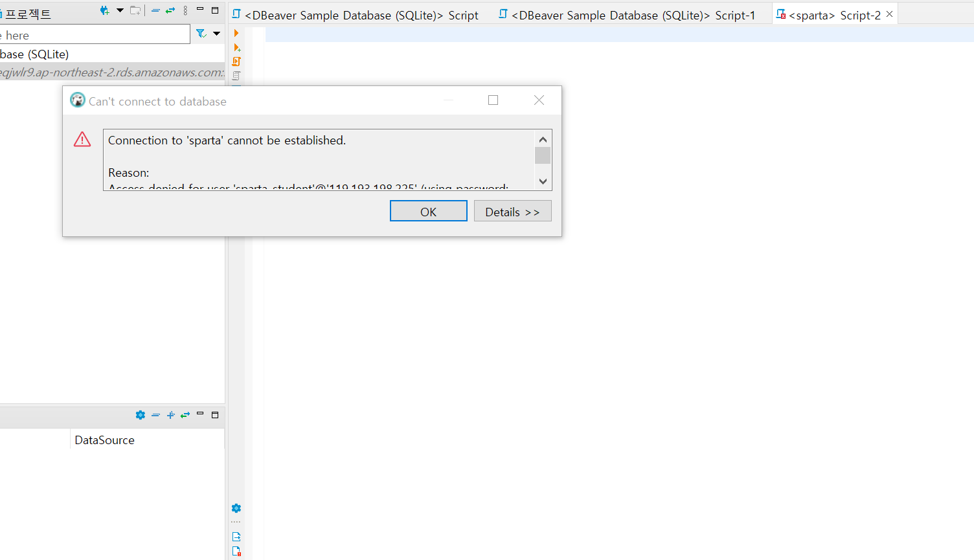The width and height of the screenshot is (974, 560).
Task: Maximize the navigator panel
Action: [x=215, y=10]
